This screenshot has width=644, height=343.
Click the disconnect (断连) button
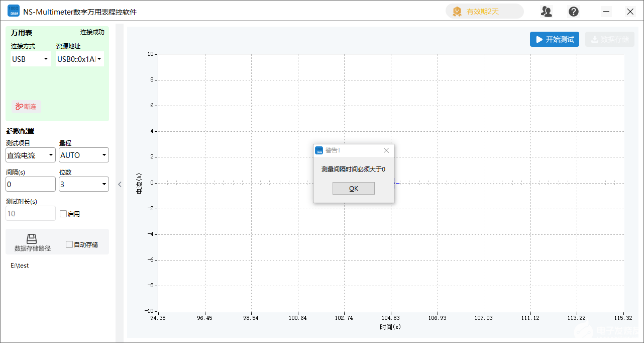26,107
